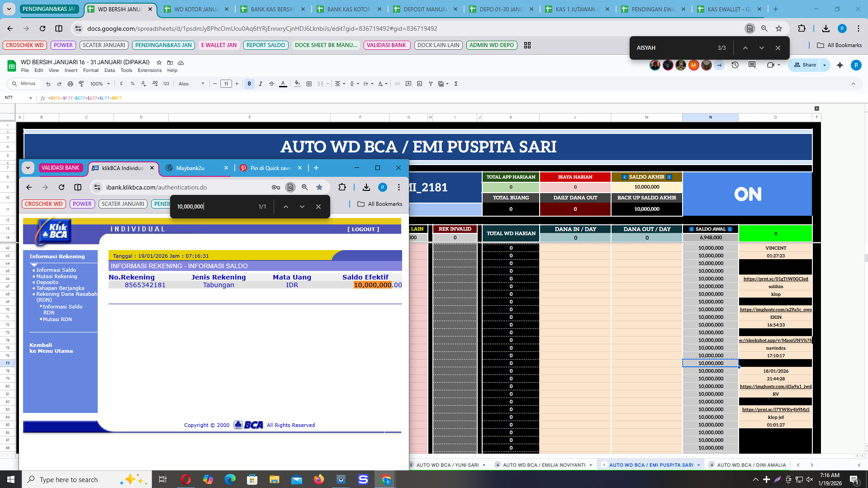Click the Sheets home logo
Image resolution: width=868 pixels, height=488 pixels.
[x=11, y=66]
